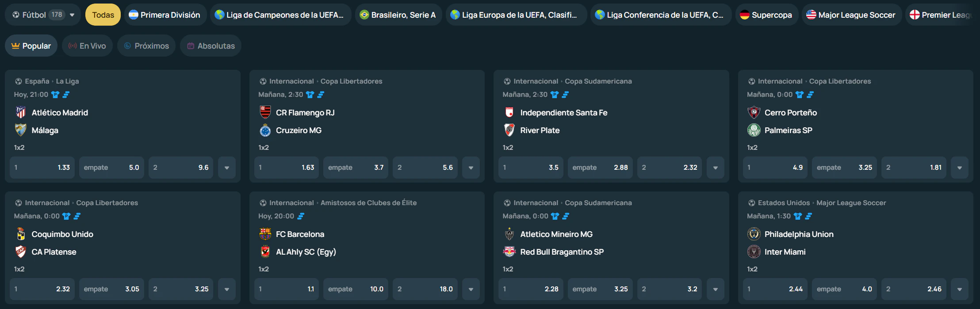The image size is (980, 309).
Task: Bet on Atlético Madrid win at 1.33
Action: [x=42, y=168]
